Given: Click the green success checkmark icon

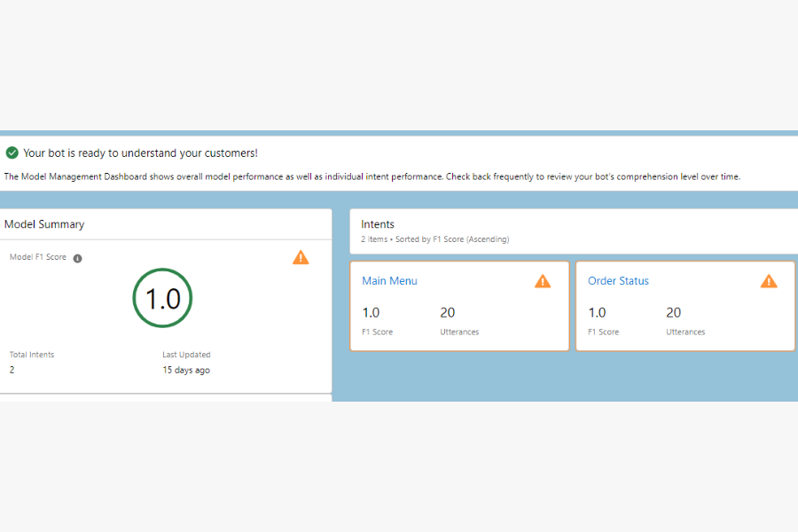Looking at the screenshot, I should pyautogui.click(x=12, y=153).
